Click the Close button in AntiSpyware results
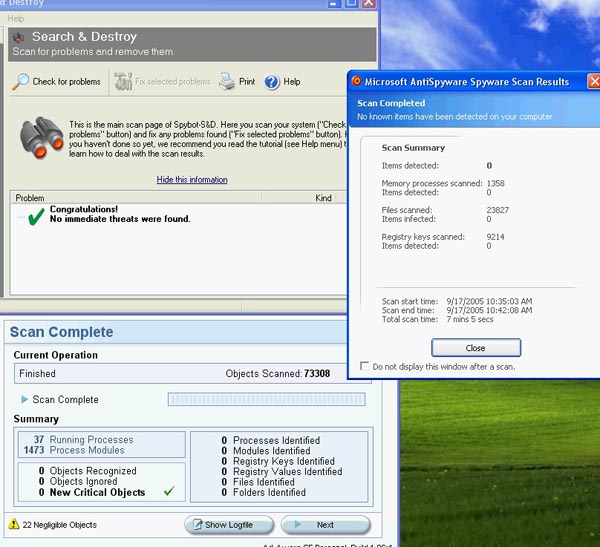 [x=476, y=348]
